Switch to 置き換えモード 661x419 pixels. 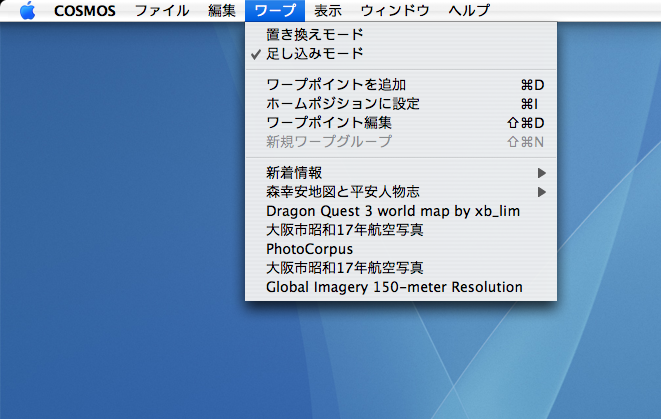coord(401,35)
